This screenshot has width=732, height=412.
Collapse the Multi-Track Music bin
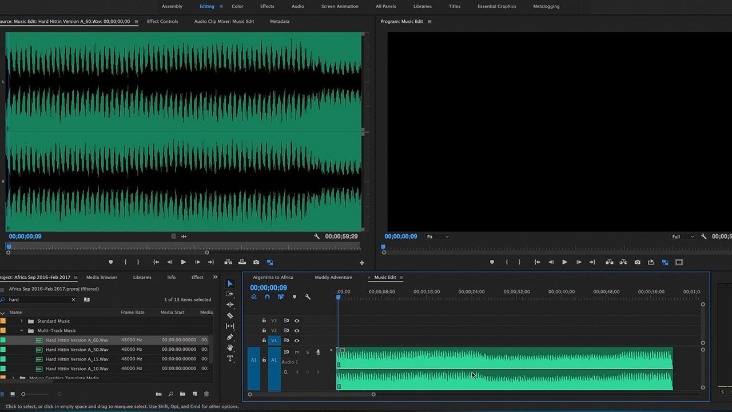pos(21,330)
